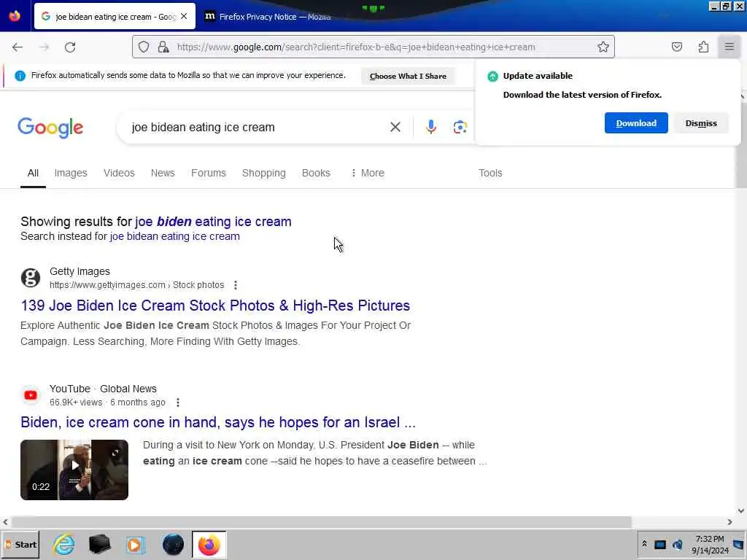Open the Extensions puzzle icon
Image resolution: width=747 pixels, height=560 pixels.
703,47
